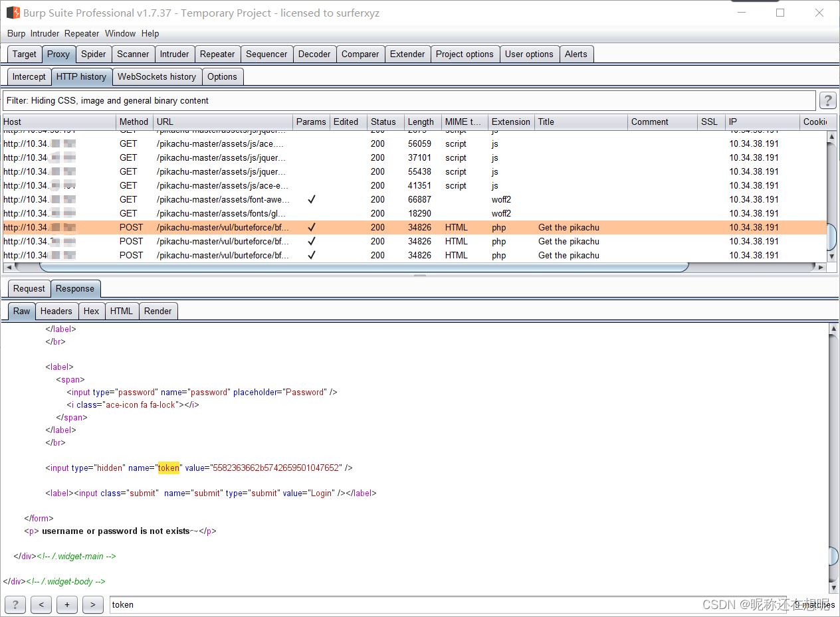The height and width of the screenshot is (617, 840).
Task: Switch to the Comparer tab
Action: pyautogui.click(x=361, y=54)
